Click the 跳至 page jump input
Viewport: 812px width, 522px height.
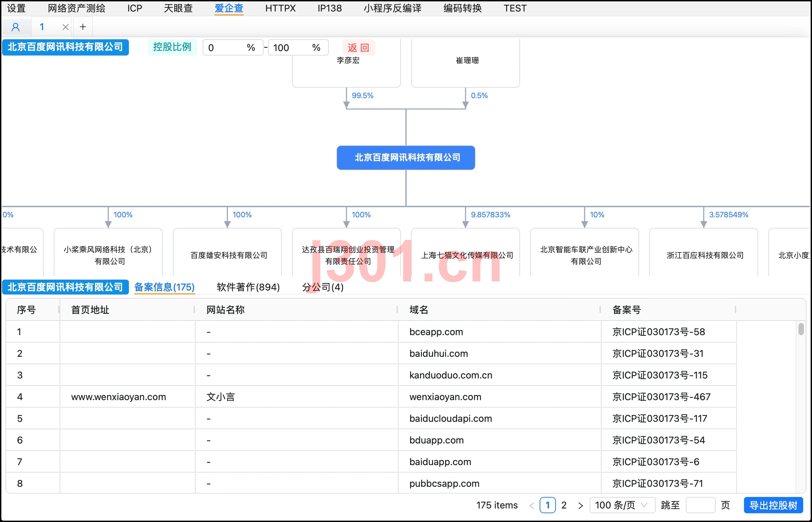(x=701, y=505)
